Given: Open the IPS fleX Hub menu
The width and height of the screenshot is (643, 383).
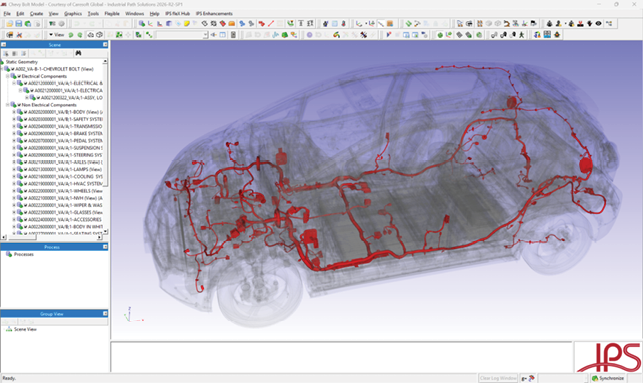Looking at the screenshot, I should pos(178,14).
